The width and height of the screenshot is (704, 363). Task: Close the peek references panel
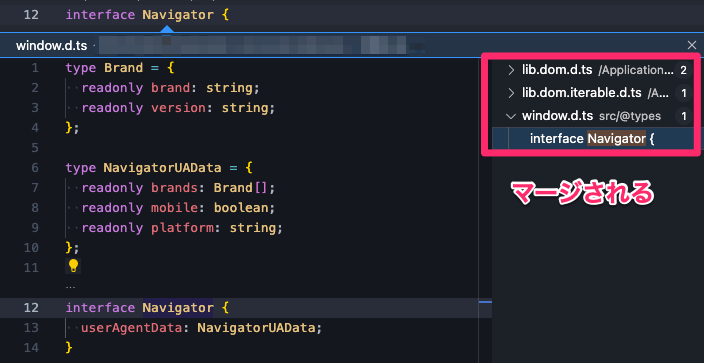click(x=691, y=45)
